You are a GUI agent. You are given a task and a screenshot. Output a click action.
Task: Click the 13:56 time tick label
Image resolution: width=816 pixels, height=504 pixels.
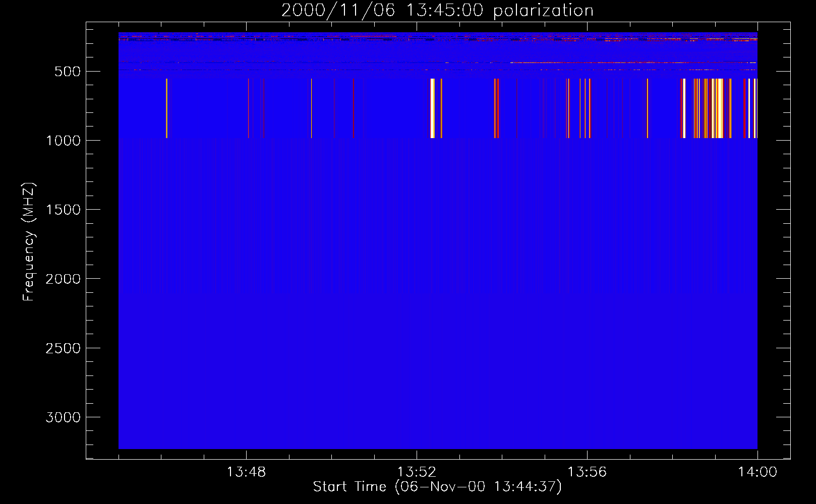587,472
